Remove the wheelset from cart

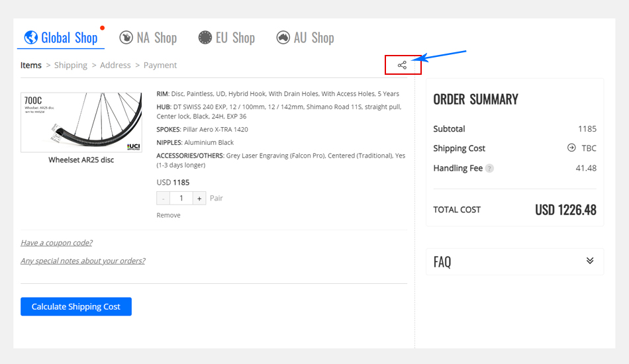pyautogui.click(x=168, y=215)
